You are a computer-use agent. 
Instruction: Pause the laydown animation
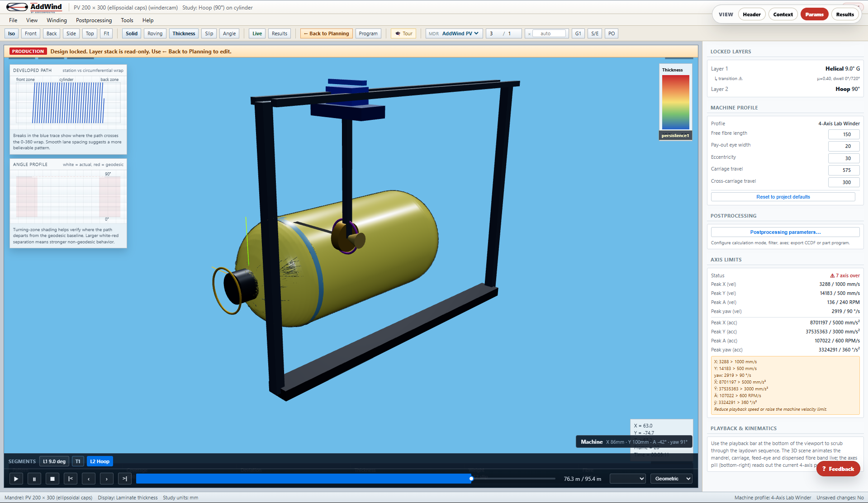[x=34, y=479]
